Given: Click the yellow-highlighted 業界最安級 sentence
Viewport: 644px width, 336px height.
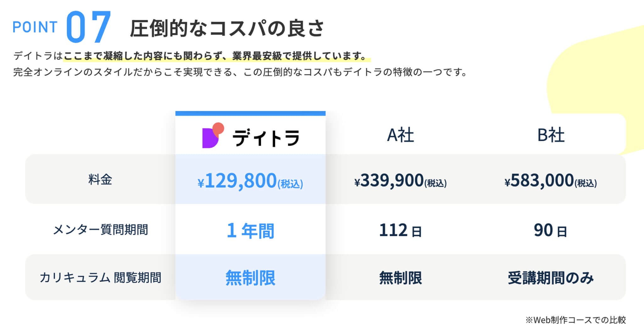Looking at the screenshot, I should pyautogui.click(x=216, y=56).
